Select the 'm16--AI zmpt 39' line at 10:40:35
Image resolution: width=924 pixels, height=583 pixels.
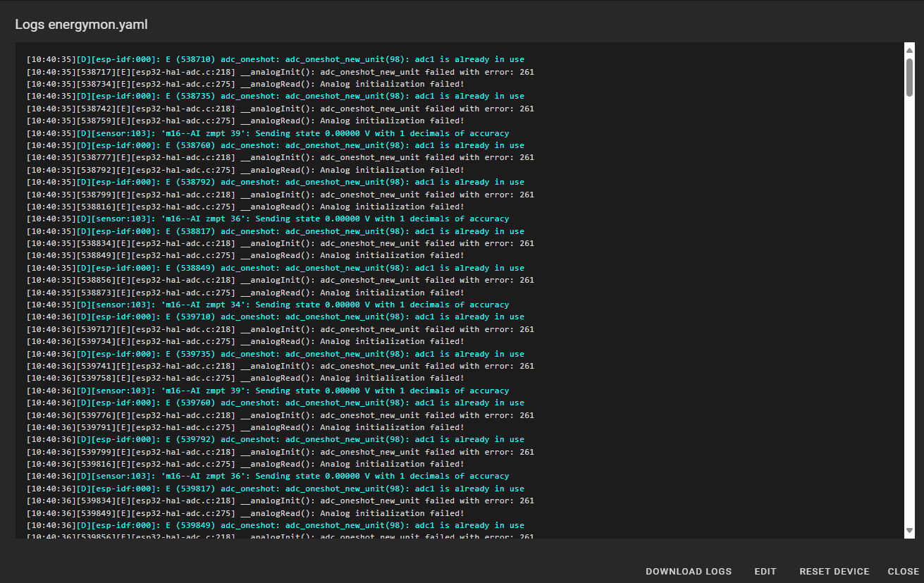coord(268,133)
